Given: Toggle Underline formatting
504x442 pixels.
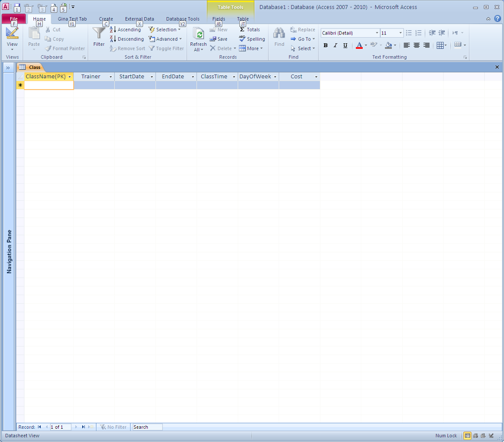Looking at the screenshot, I should coord(345,45).
